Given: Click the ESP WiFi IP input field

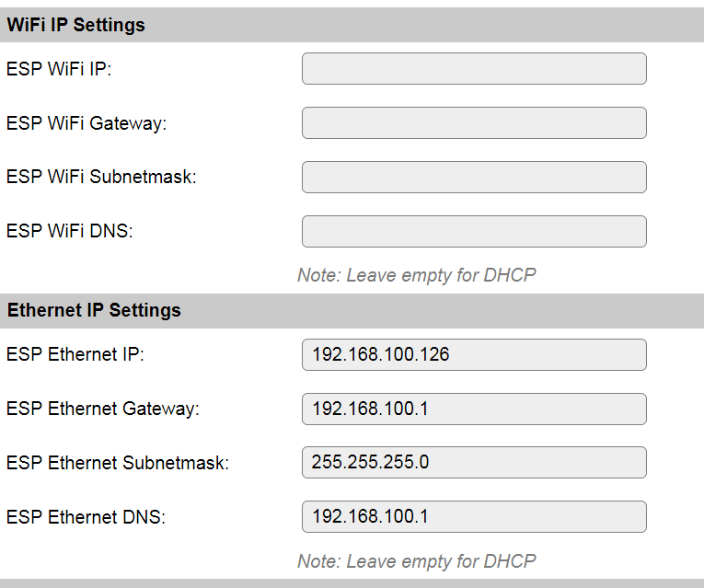Looking at the screenshot, I should [x=474, y=69].
